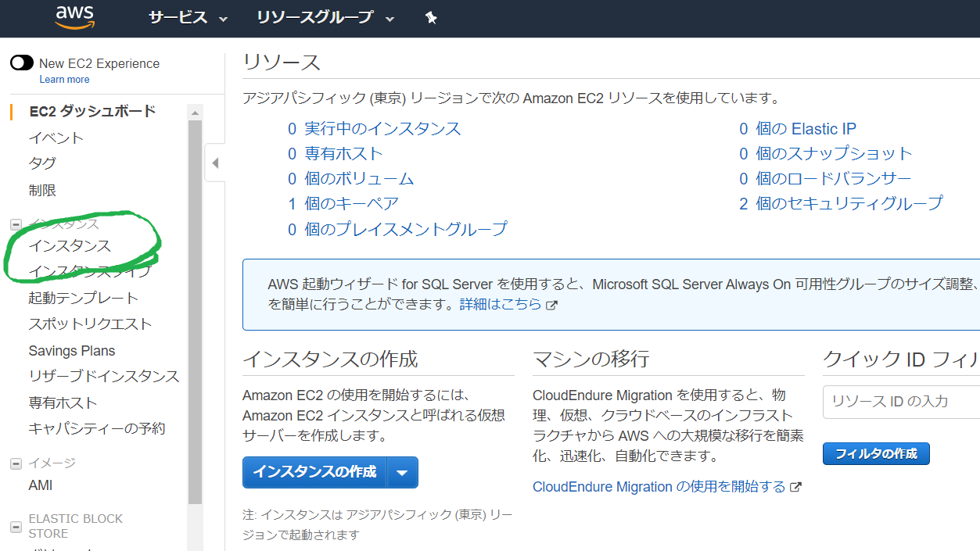Select EC2 ダッシュボード in sidebar

coord(92,111)
